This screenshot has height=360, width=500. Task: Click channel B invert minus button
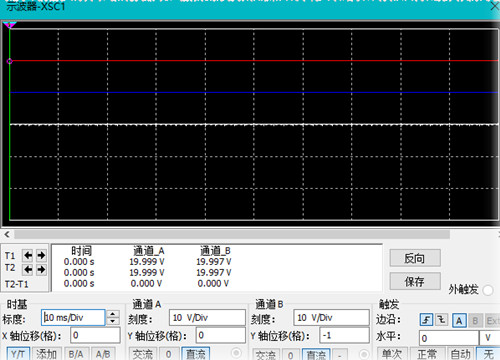(340, 355)
